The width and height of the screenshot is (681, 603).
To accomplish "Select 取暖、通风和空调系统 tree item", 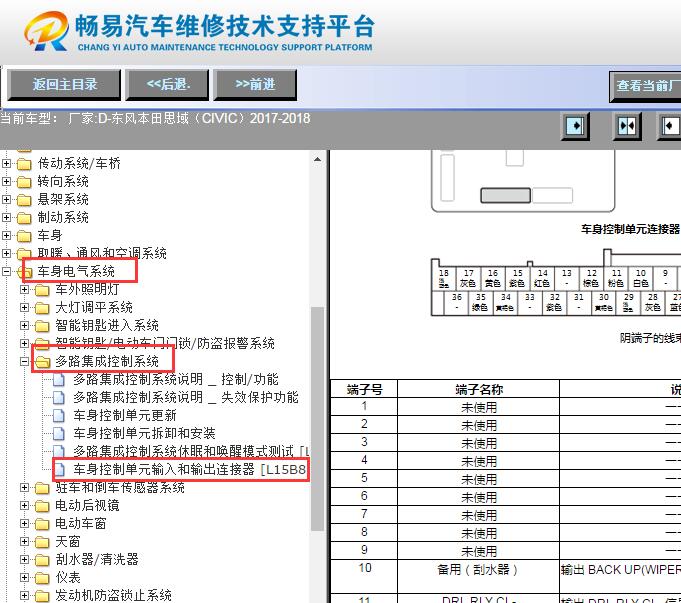I will 102,253.
